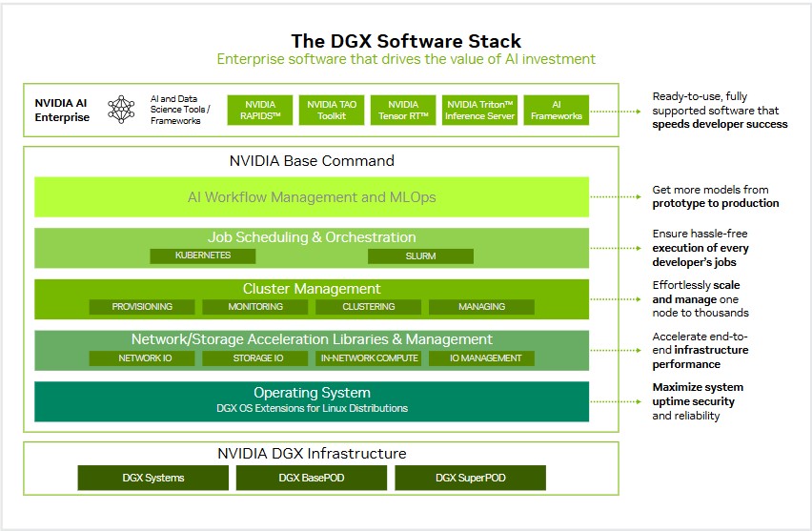Click DGX OS Extensions for Linux Distributions text
Screen dimensions: 812x531
(x=312, y=408)
